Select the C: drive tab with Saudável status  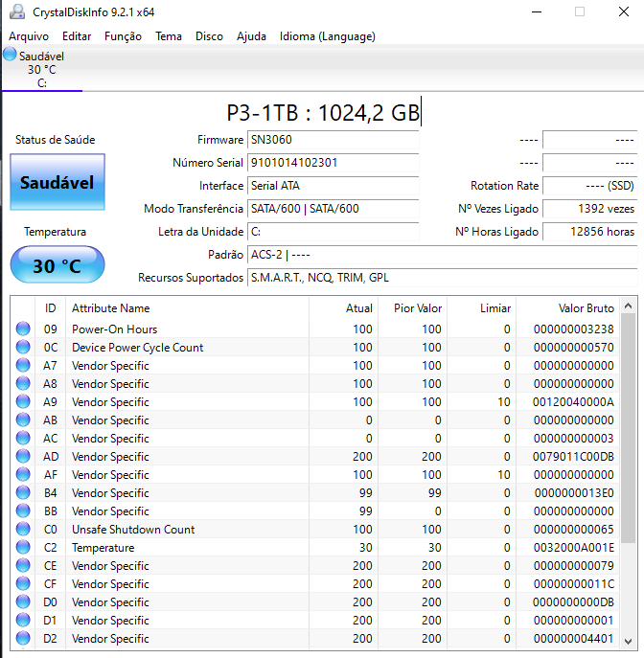point(42,69)
